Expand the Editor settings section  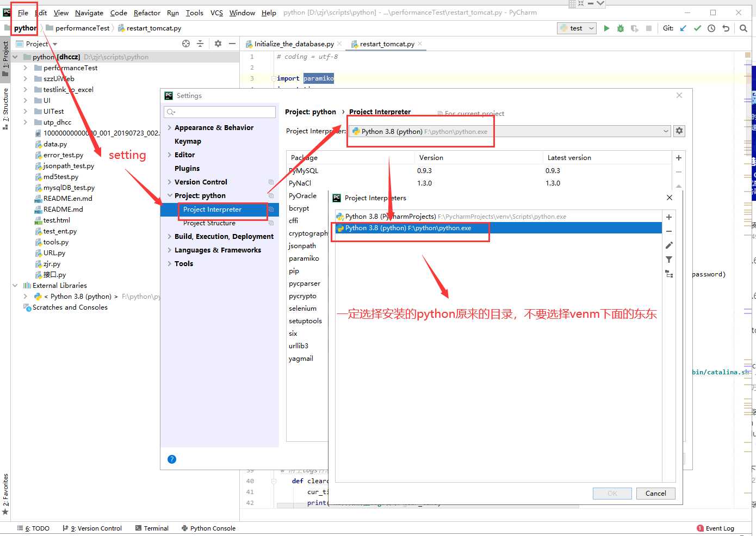coord(170,155)
